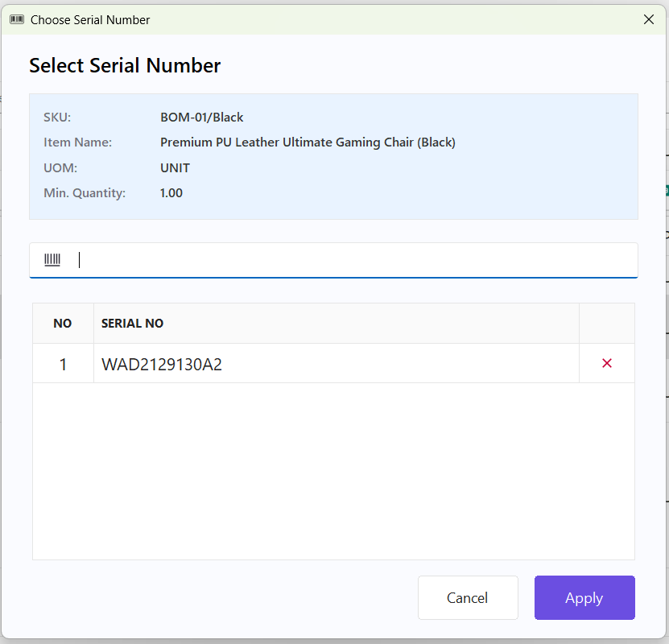Close the Choose Serial Number dialog
Image resolution: width=669 pixels, height=644 pixels.
coord(649,19)
